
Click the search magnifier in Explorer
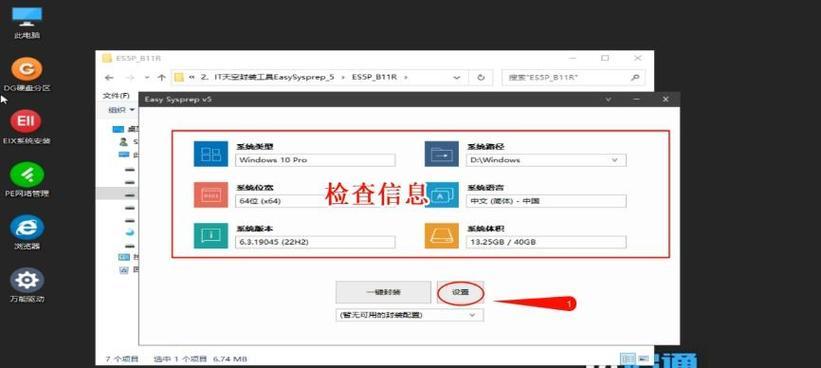[x=635, y=77]
